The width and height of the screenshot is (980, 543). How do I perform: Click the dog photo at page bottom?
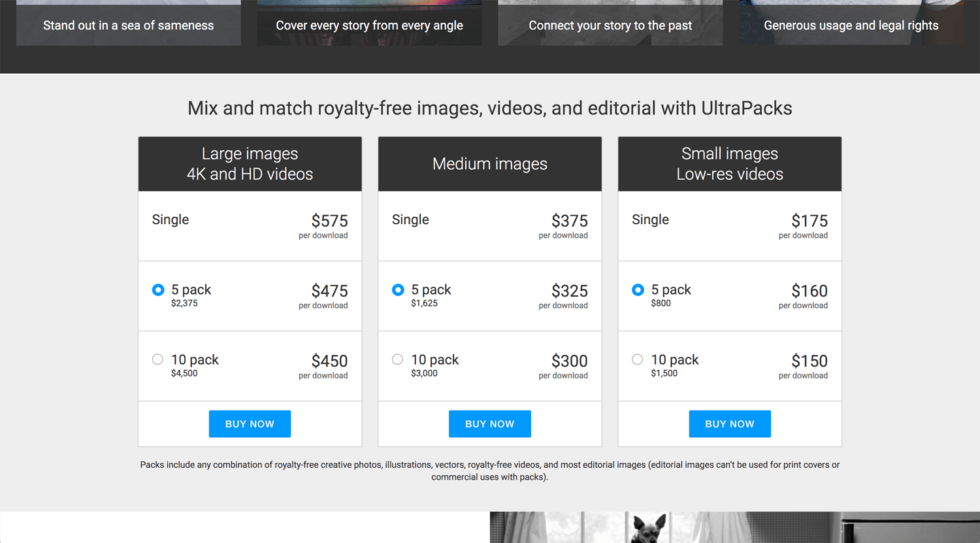(735, 527)
